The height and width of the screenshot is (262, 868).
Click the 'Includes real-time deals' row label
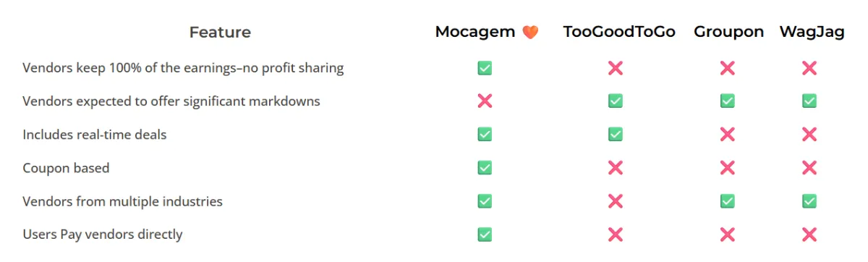click(x=95, y=135)
